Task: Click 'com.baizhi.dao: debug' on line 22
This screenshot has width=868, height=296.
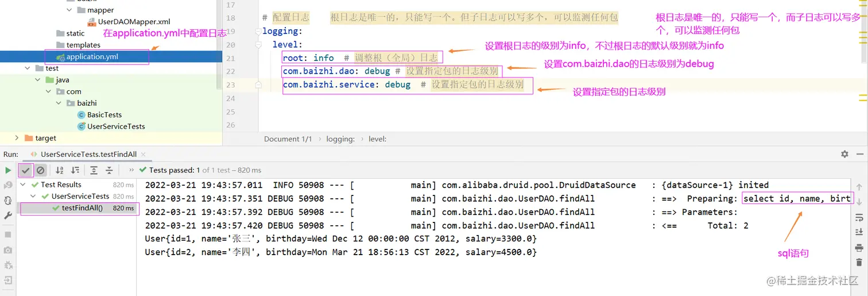Action: tap(336, 71)
